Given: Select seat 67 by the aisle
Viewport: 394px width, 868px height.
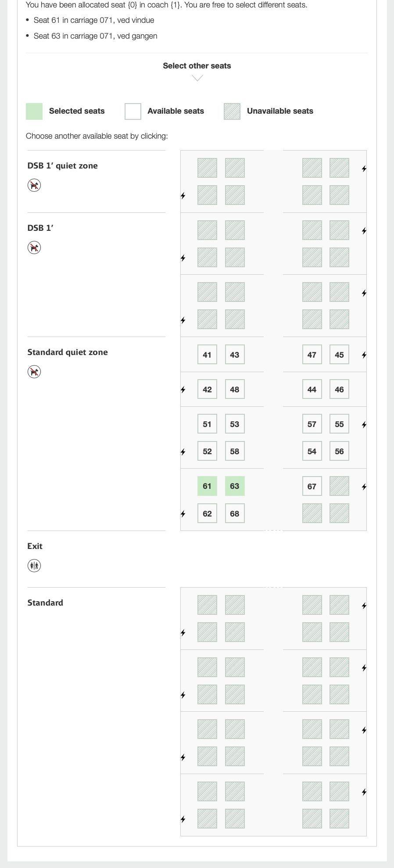Looking at the screenshot, I should pyautogui.click(x=312, y=486).
